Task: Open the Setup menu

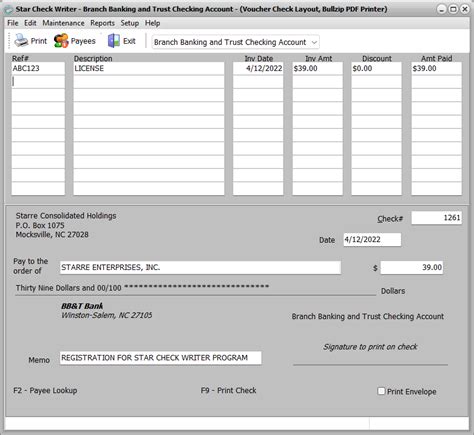Action: (130, 23)
